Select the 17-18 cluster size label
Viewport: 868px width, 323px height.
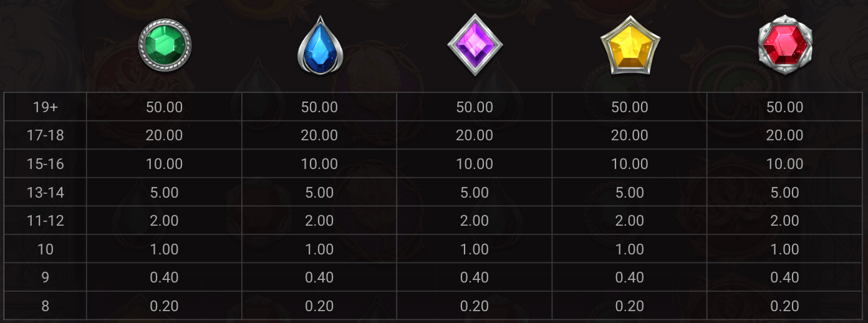click(46, 135)
